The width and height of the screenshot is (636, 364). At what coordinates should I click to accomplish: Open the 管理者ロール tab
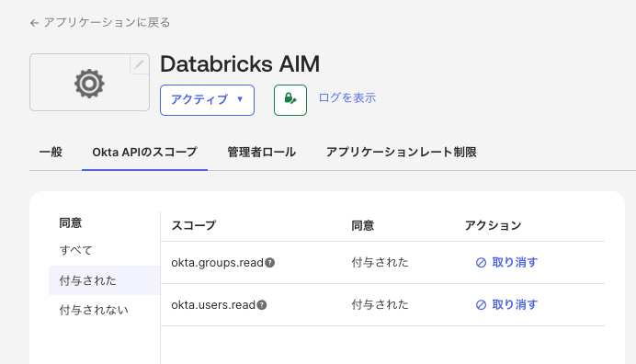[x=262, y=153]
